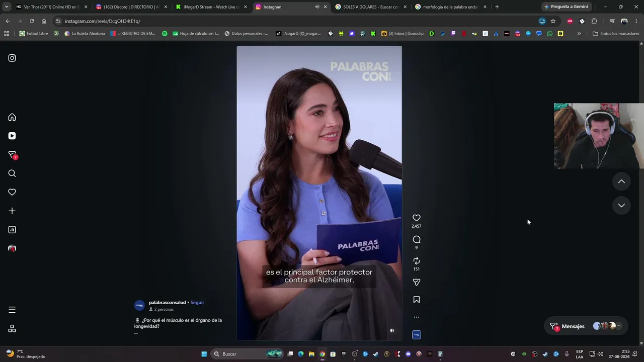Screen dimensions: 644x362
Task: Go back in browser history
Action: point(8,21)
